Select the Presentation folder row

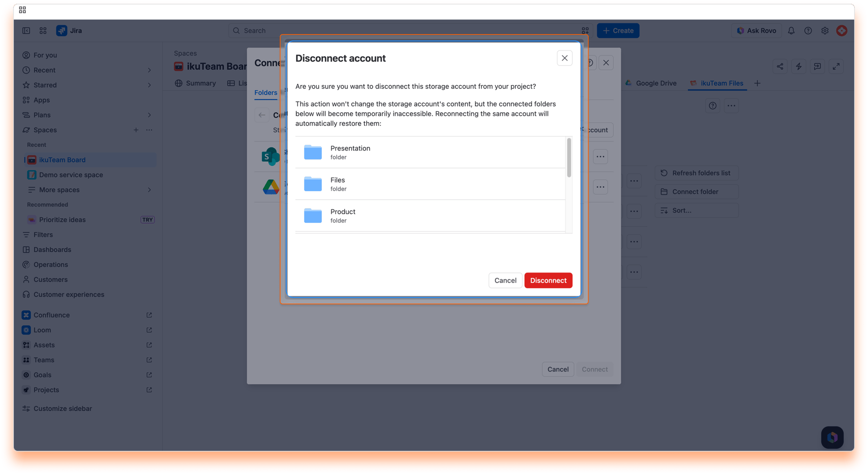[x=430, y=152]
